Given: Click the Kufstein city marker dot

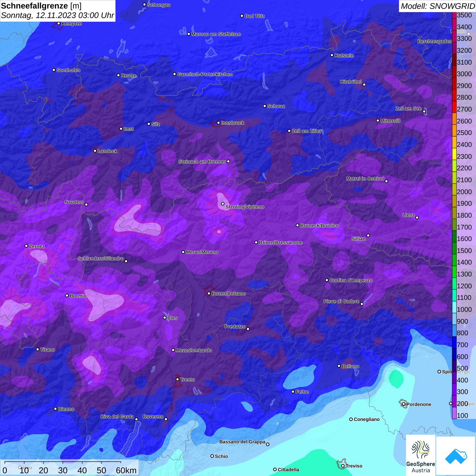Looking at the screenshot, I should (x=332, y=55).
